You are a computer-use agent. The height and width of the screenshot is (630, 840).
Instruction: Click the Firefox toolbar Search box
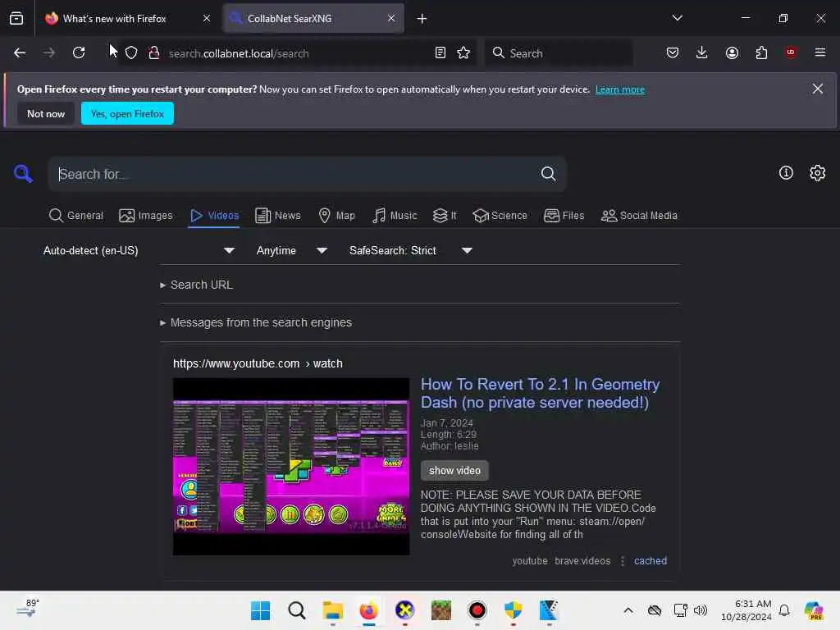559,53
